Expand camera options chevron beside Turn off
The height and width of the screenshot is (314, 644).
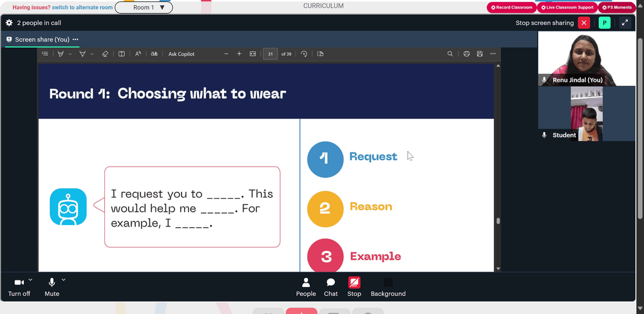click(x=30, y=280)
